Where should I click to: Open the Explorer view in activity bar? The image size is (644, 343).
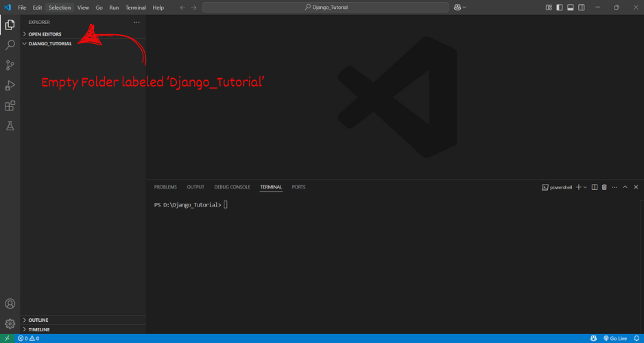[x=10, y=25]
